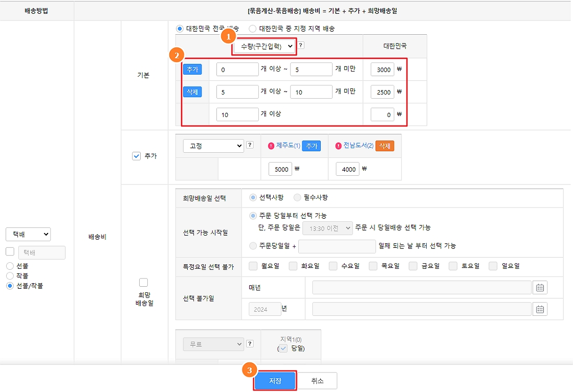
Task: Click the help icon beside 수량(구간입력) dropdown
Action: coord(301,45)
